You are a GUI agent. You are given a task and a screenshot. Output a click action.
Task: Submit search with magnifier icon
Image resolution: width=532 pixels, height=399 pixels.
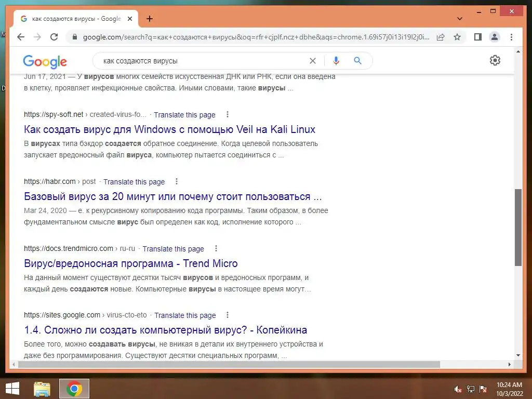pyautogui.click(x=357, y=61)
